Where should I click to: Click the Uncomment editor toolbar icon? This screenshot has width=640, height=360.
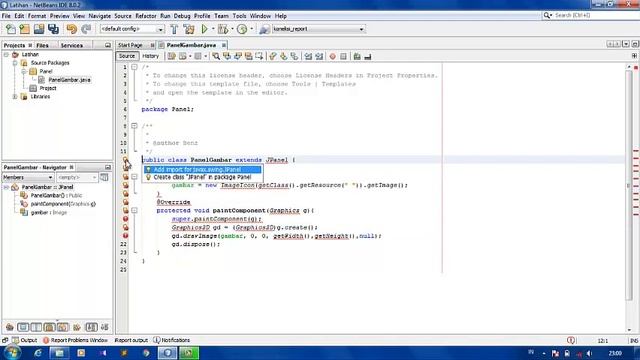pyautogui.click(x=368, y=56)
